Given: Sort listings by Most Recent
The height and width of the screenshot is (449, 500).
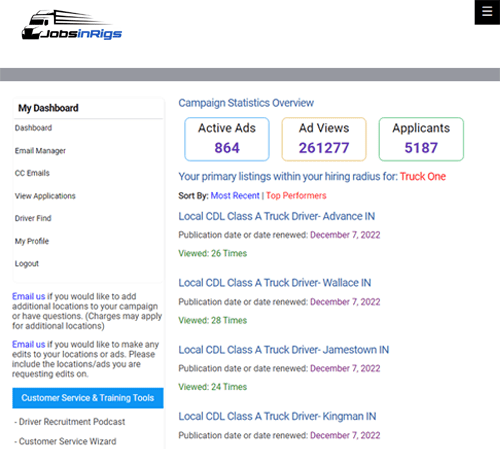Looking at the screenshot, I should coord(235,196).
